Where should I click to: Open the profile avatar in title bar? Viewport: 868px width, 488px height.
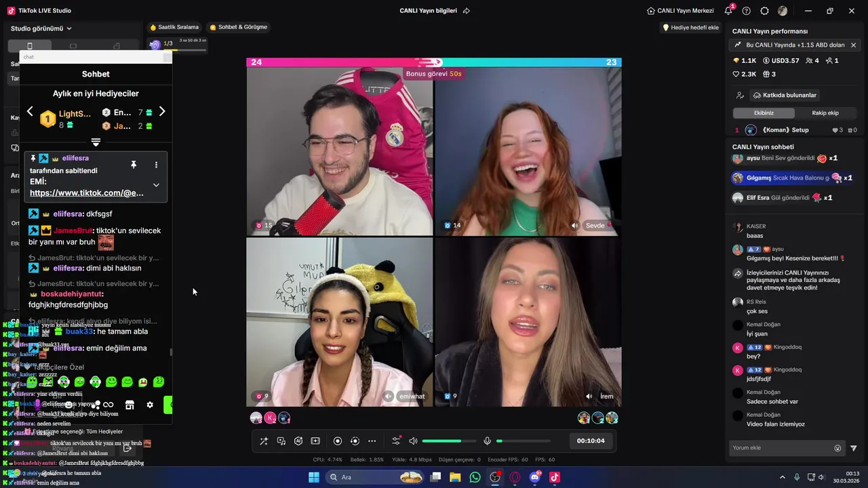(x=783, y=11)
